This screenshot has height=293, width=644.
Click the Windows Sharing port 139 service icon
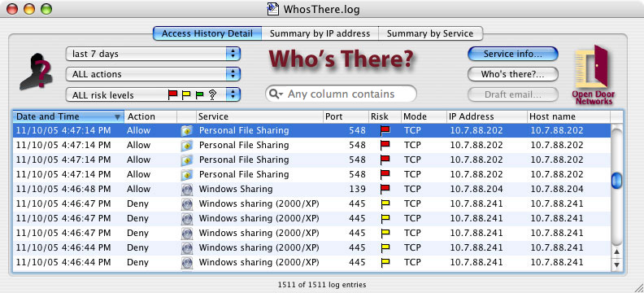187,189
